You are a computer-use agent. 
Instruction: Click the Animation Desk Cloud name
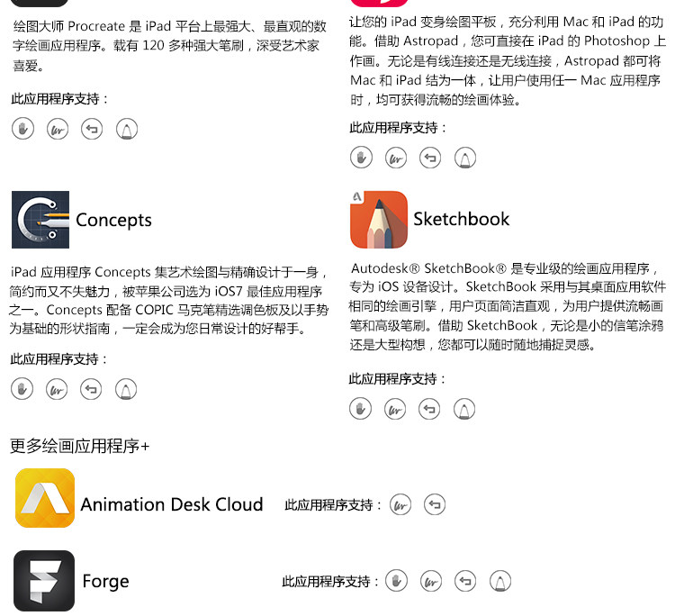click(x=172, y=504)
